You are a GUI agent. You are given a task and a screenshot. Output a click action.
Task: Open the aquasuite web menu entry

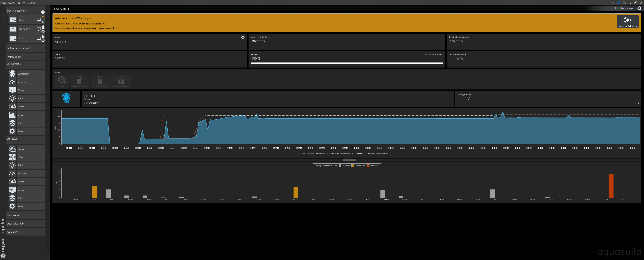tap(15, 224)
